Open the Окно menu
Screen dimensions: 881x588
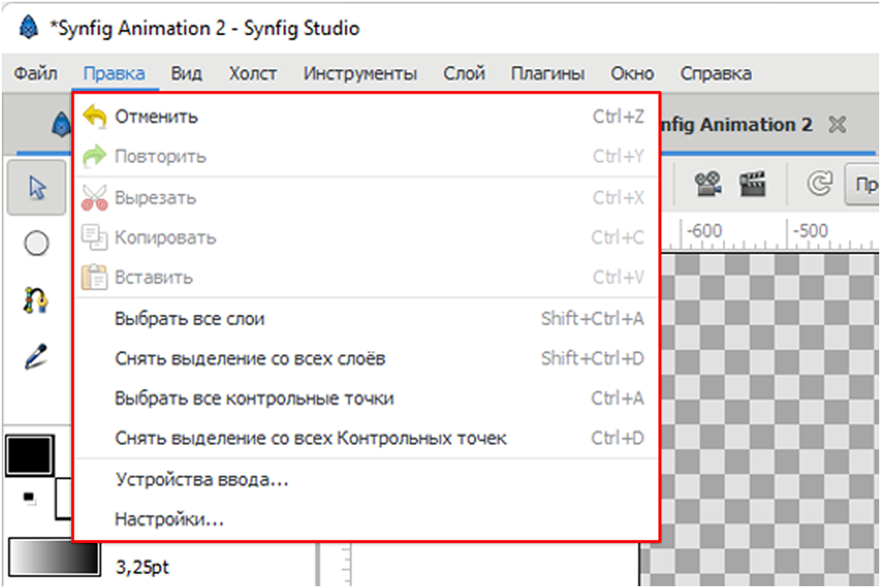[632, 74]
